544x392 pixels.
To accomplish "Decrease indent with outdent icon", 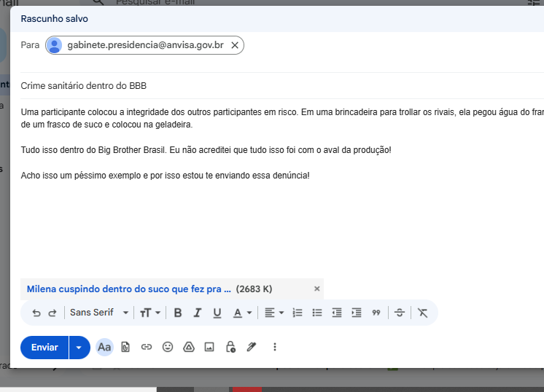I will pyautogui.click(x=336, y=313).
